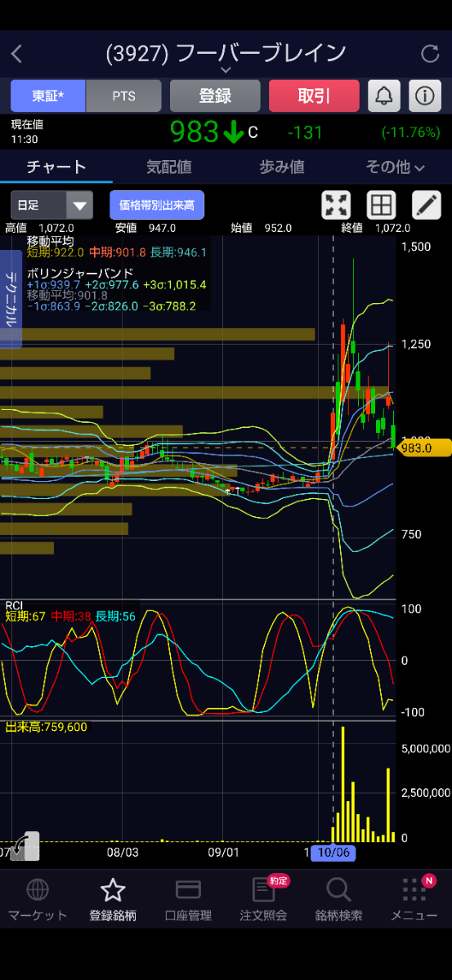Tap the back arrow icon
This screenshot has width=452, height=980.
[x=16, y=55]
